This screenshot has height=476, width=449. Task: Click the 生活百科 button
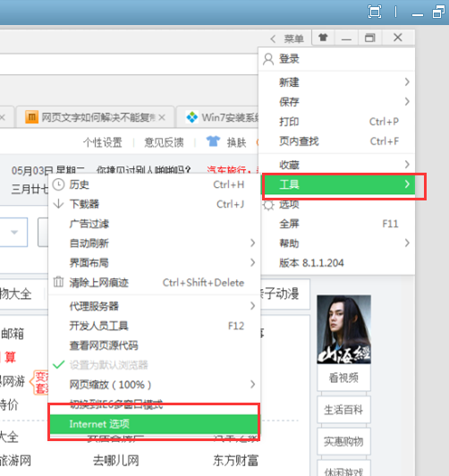click(x=343, y=410)
